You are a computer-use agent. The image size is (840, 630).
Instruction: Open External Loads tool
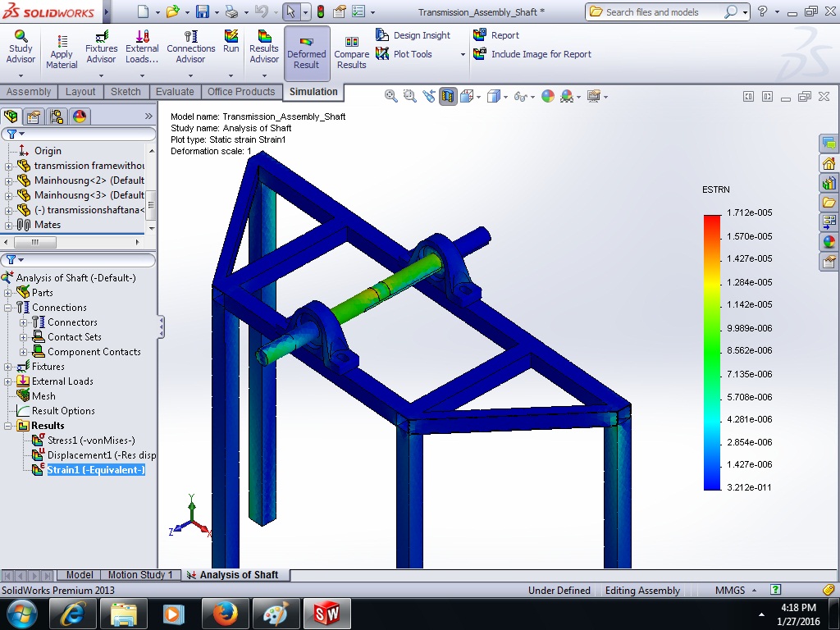click(142, 47)
